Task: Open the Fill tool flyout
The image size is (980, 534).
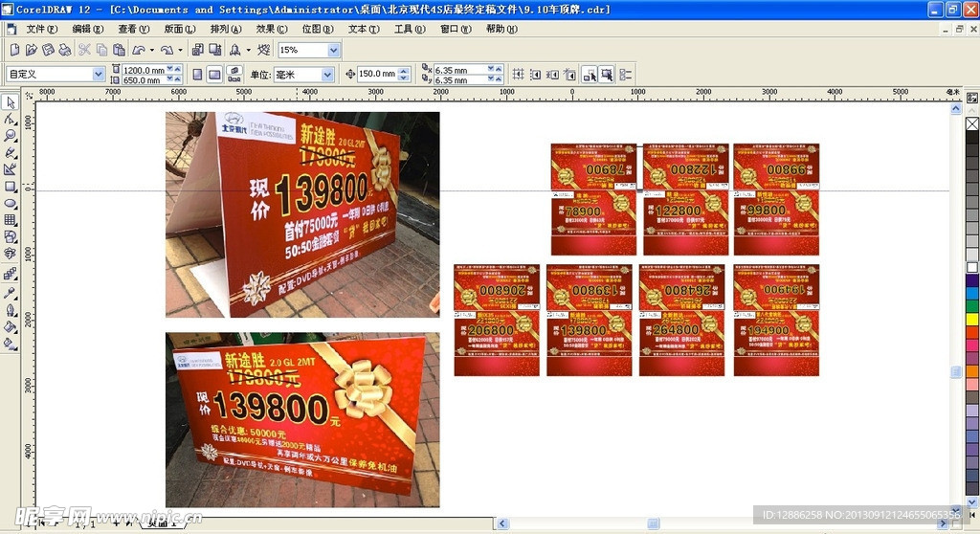Action: (10, 326)
